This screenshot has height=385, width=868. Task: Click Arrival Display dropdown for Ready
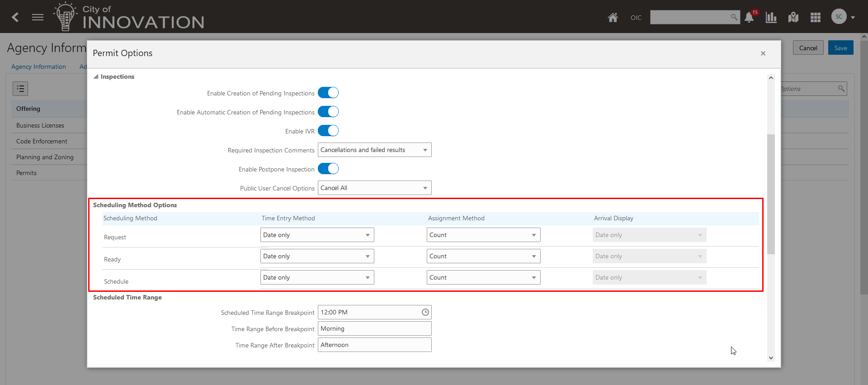649,256
